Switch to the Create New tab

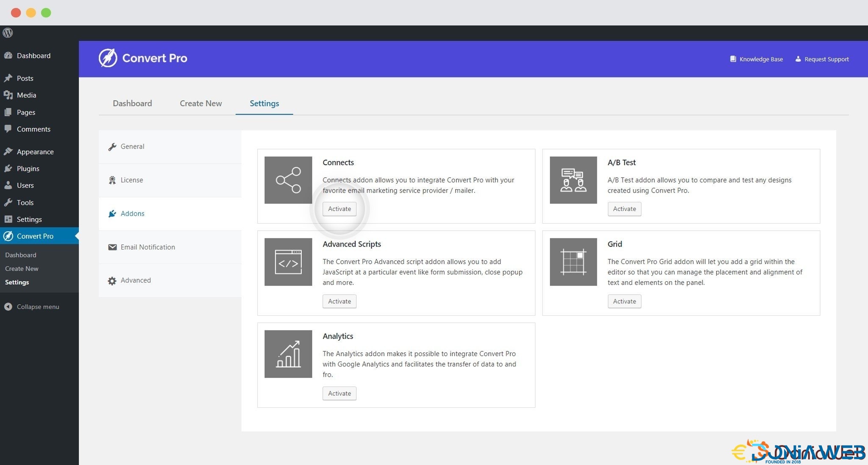[x=201, y=103]
